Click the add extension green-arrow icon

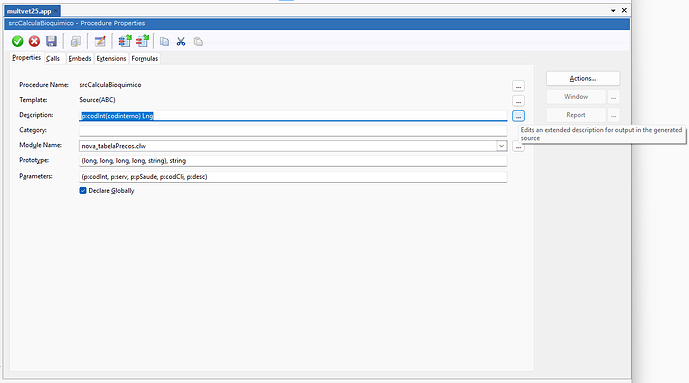pyautogui.click(x=125, y=41)
